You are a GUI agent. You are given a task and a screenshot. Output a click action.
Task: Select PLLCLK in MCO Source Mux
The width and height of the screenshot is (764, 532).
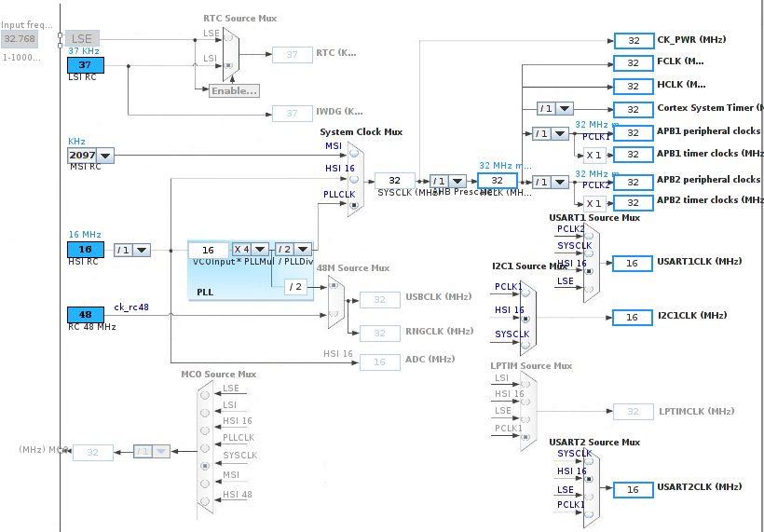click(x=205, y=448)
